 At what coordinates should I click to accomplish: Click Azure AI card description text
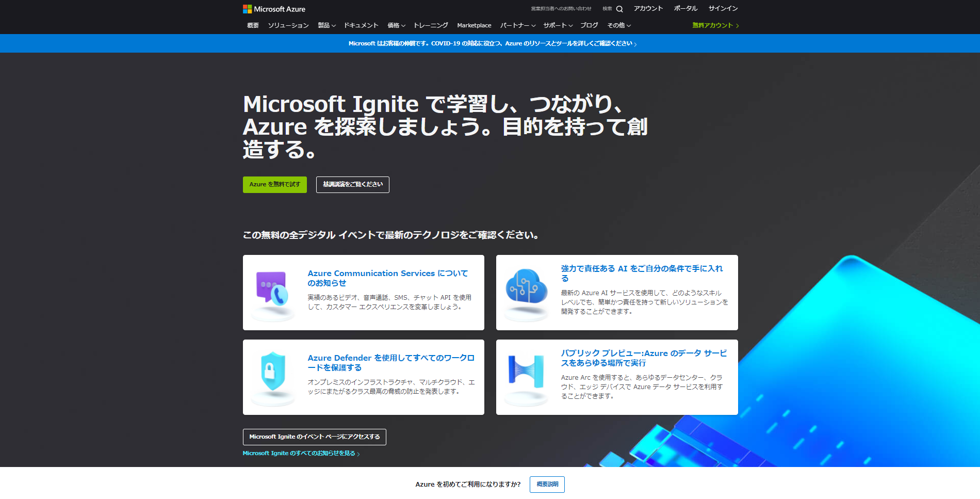click(x=645, y=302)
